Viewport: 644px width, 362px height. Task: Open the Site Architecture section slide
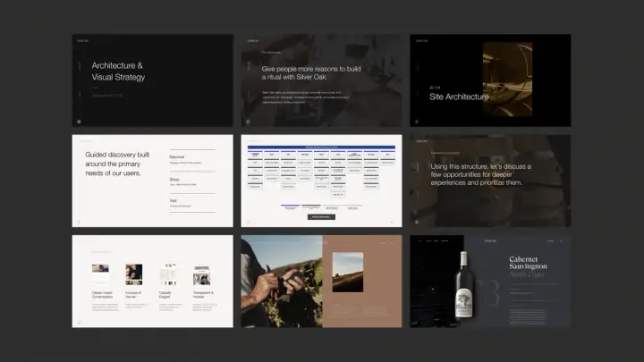pyautogui.click(x=490, y=80)
